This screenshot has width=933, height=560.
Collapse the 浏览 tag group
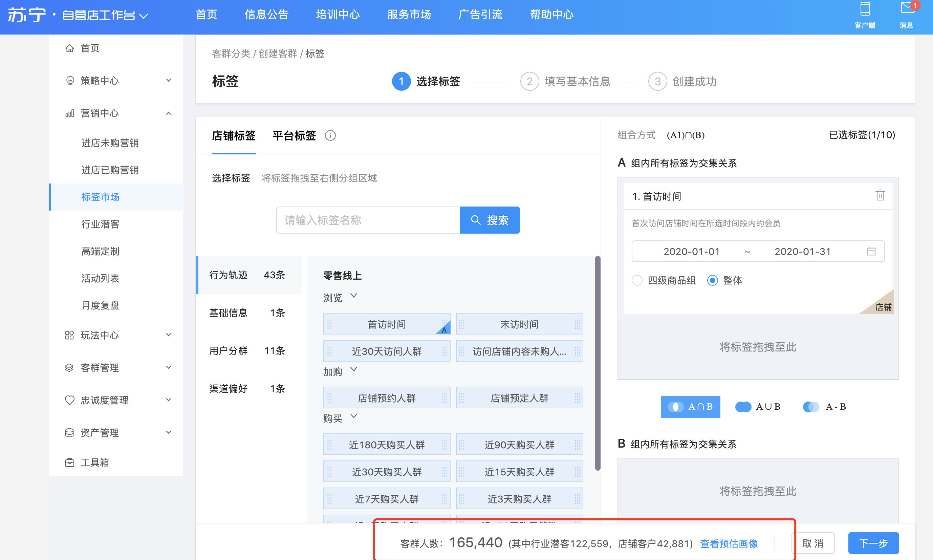(x=353, y=296)
